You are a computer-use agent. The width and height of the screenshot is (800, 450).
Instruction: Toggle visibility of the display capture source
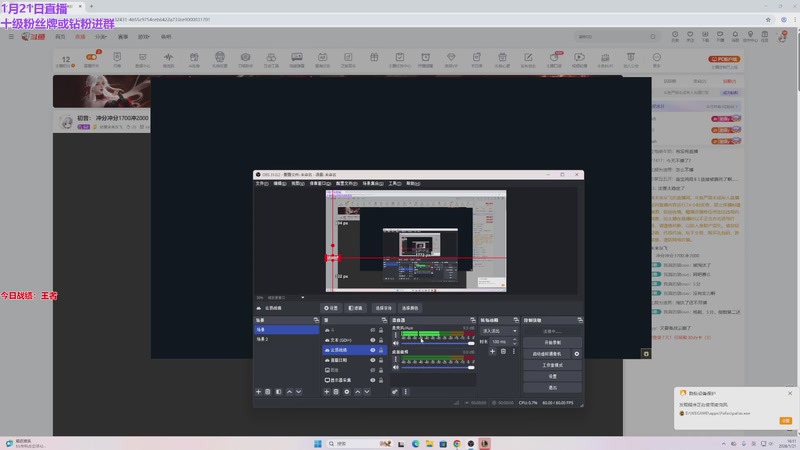tap(372, 380)
